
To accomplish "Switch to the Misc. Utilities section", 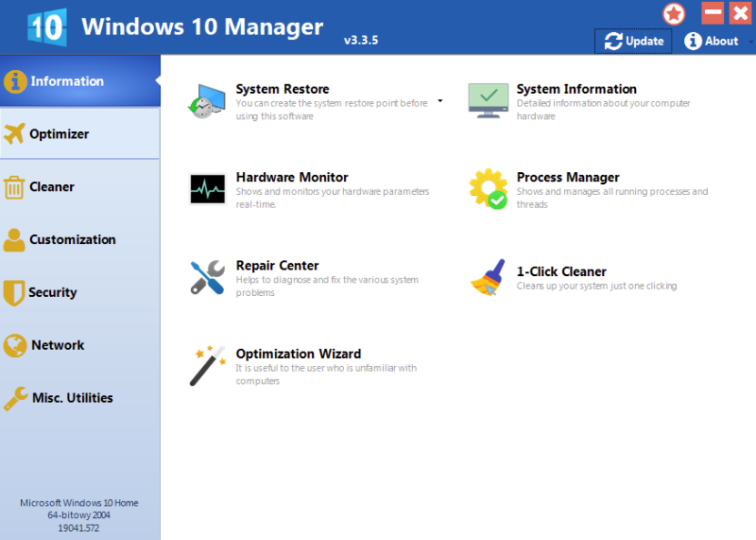I will tap(80, 398).
